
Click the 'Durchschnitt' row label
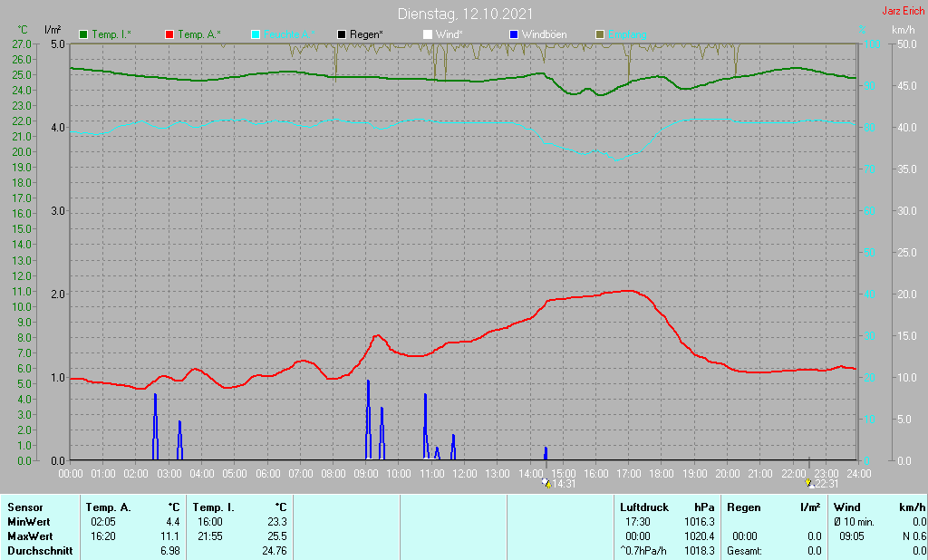pos(40,551)
